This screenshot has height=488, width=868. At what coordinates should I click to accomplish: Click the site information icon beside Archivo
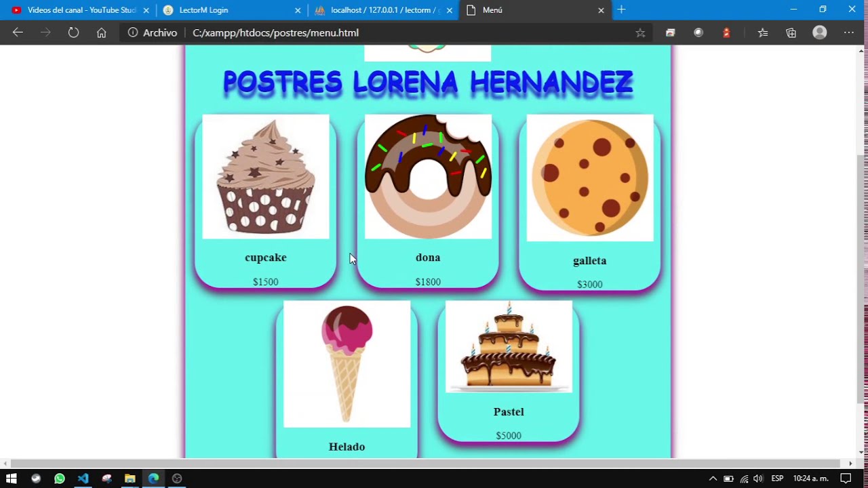(133, 33)
